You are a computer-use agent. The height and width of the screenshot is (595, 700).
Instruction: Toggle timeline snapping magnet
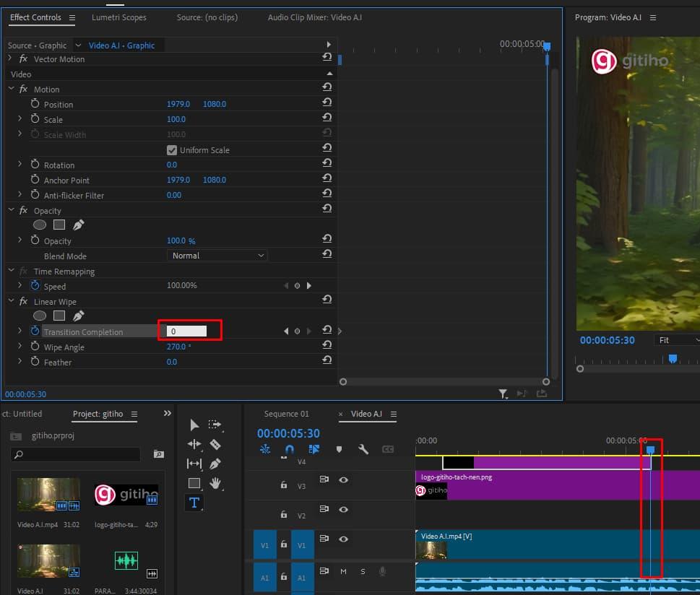pos(290,449)
